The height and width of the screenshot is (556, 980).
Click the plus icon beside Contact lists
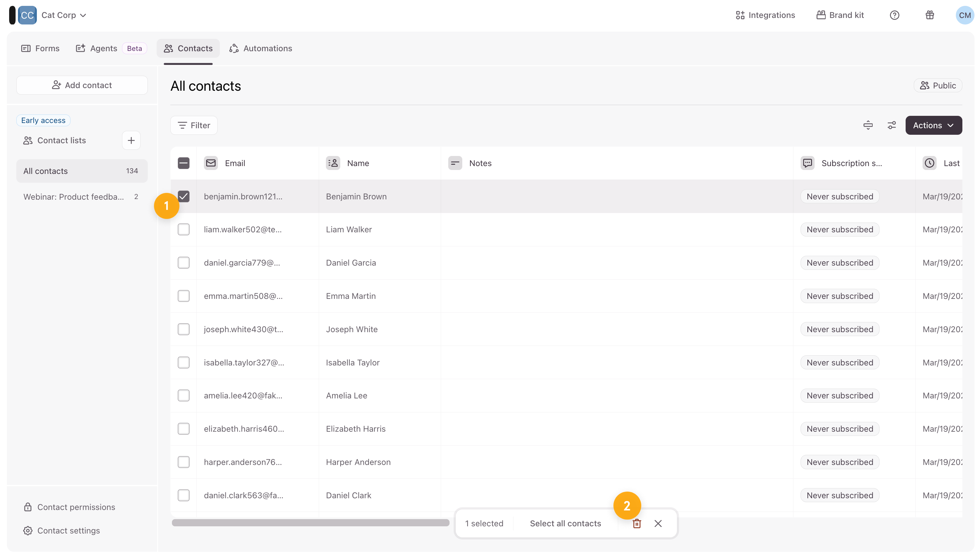pos(131,141)
